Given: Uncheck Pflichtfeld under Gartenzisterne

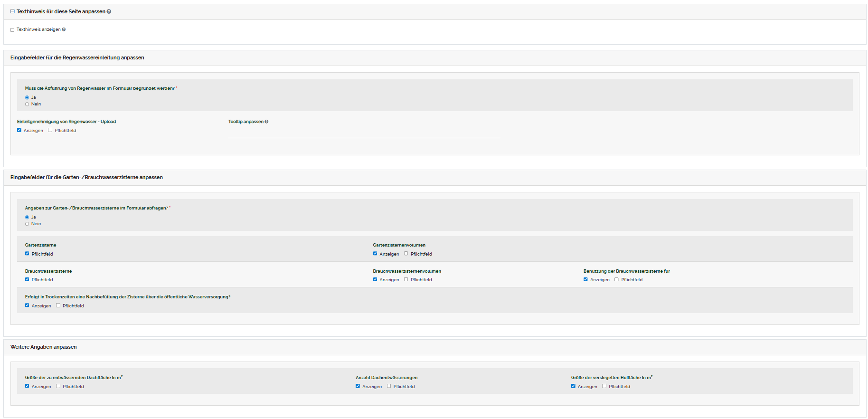Looking at the screenshot, I should click(27, 254).
